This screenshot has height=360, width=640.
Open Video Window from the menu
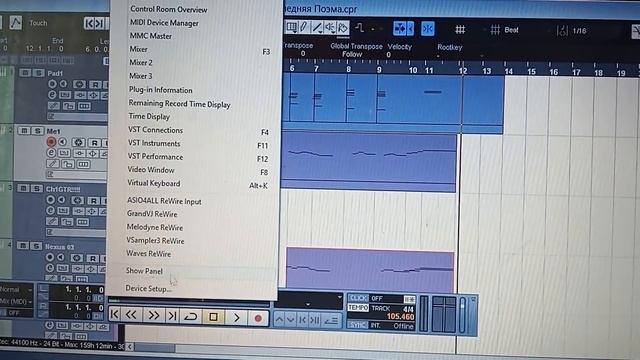point(151,170)
